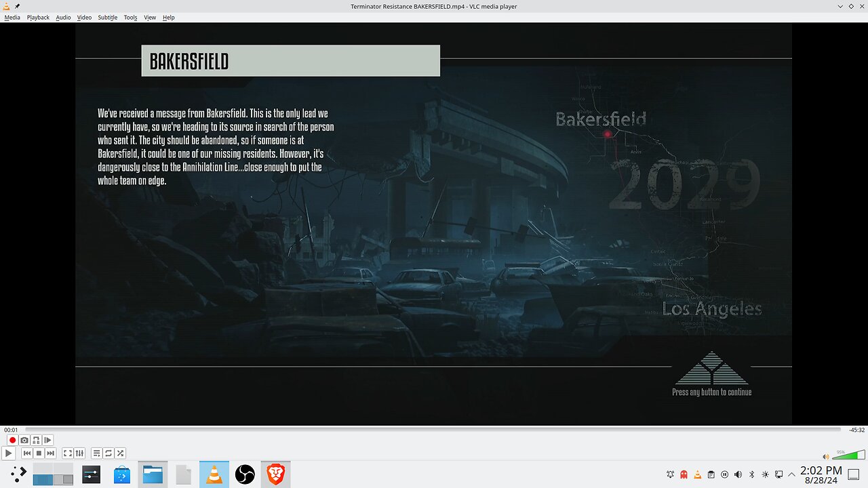Viewport: 868px width, 488px height.
Task: Open the Help menu
Action: (x=169, y=17)
